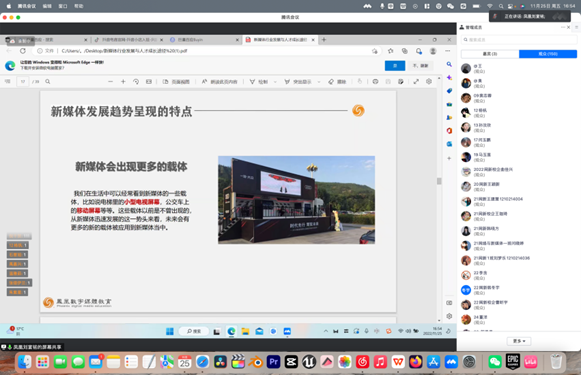Image resolution: width=581 pixels, height=375 pixels.
Task: Click the page view button in PDF toolbar
Action: [176, 82]
